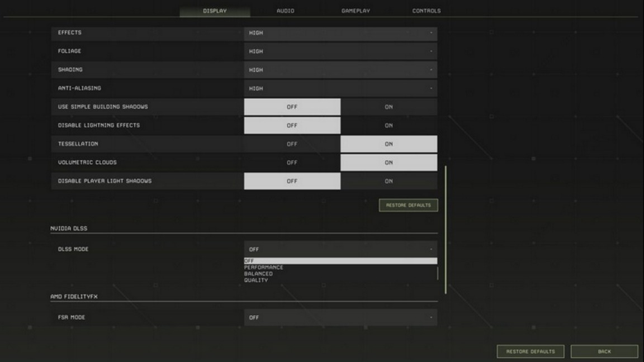Click Restore Defaults under the graphics options

pyautogui.click(x=408, y=205)
